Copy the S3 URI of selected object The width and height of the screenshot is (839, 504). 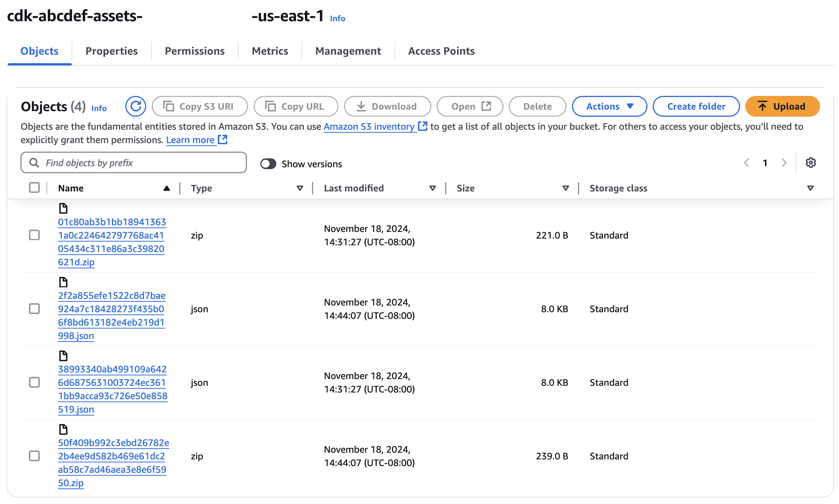pos(199,106)
